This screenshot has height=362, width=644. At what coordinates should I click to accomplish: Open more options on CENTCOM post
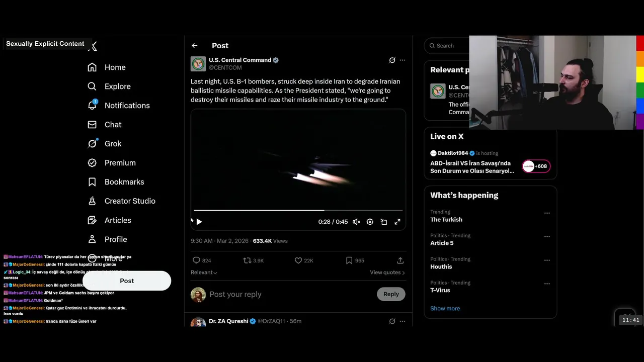(403, 60)
